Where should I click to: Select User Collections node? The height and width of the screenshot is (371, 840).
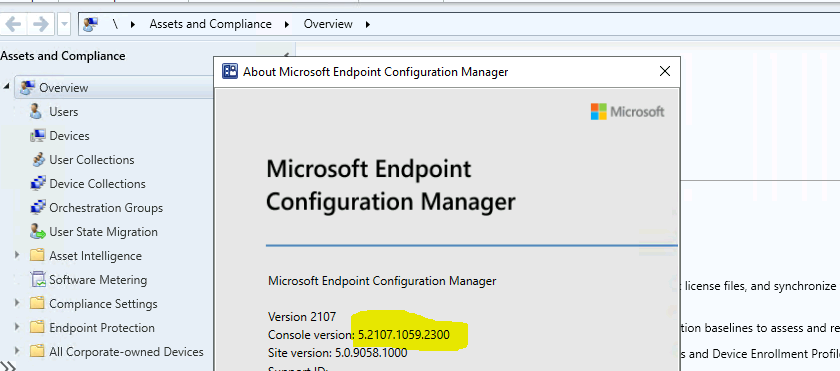tap(92, 160)
